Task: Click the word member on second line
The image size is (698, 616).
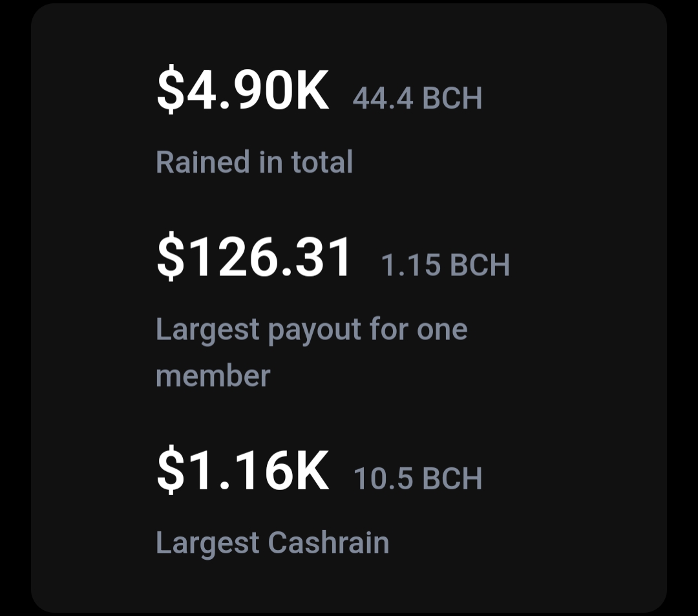Action: [213, 376]
